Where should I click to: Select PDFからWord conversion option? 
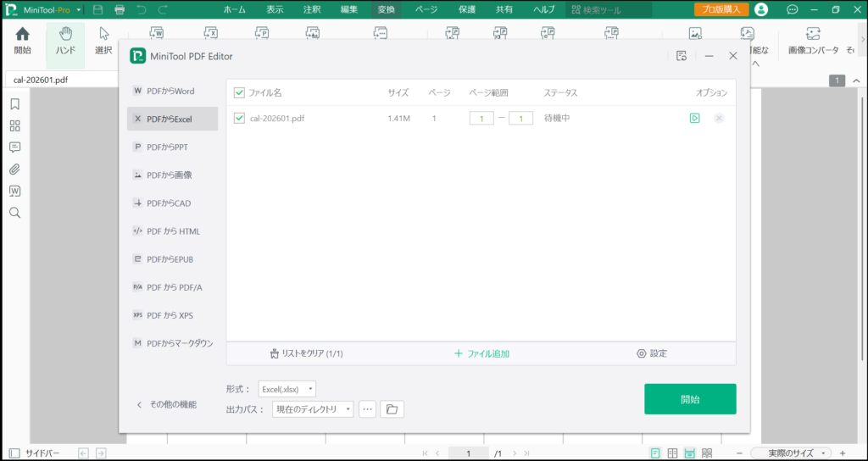(x=172, y=91)
